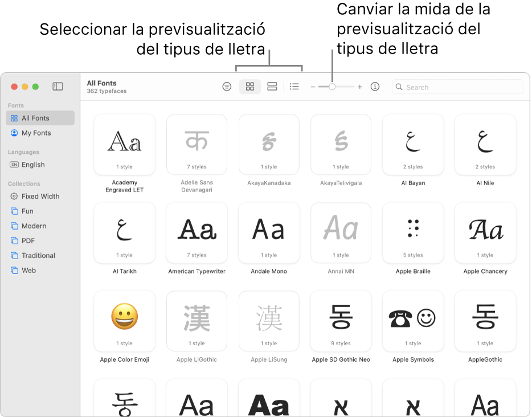Switch to samples preview view
Viewport: 532px width, 417px height.
[x=272, y=87]
